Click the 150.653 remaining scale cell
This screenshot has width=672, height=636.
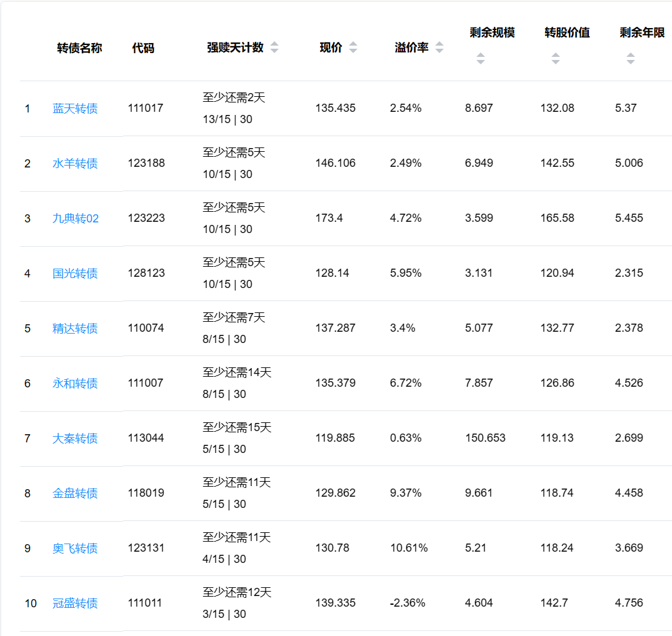point(485,438)
